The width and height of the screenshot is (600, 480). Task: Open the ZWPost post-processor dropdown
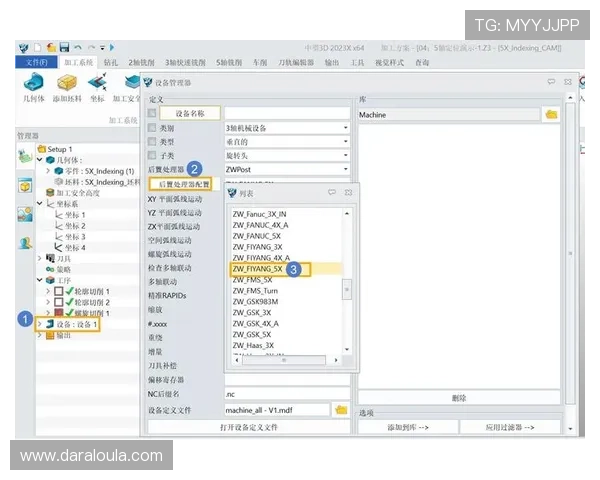[345, 170]
